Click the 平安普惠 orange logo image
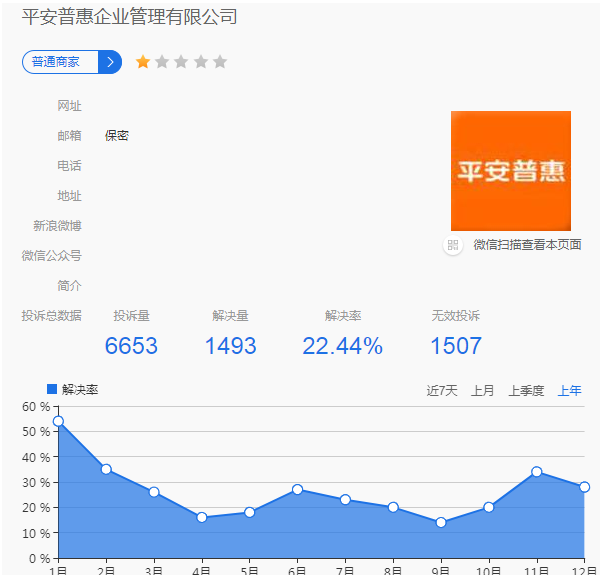 pyautogui.click(x=510, y=171)
